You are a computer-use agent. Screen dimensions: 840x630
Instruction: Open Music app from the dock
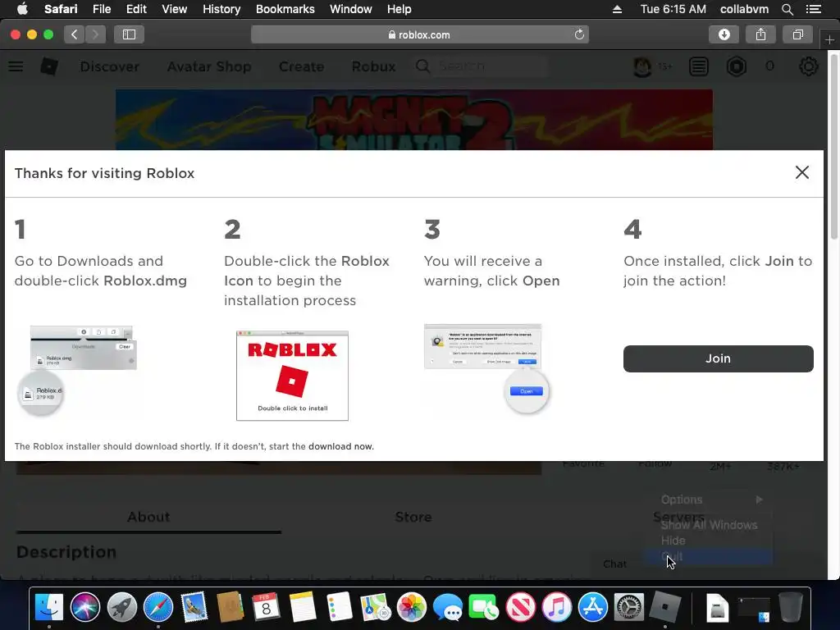(x=557, y=608)
